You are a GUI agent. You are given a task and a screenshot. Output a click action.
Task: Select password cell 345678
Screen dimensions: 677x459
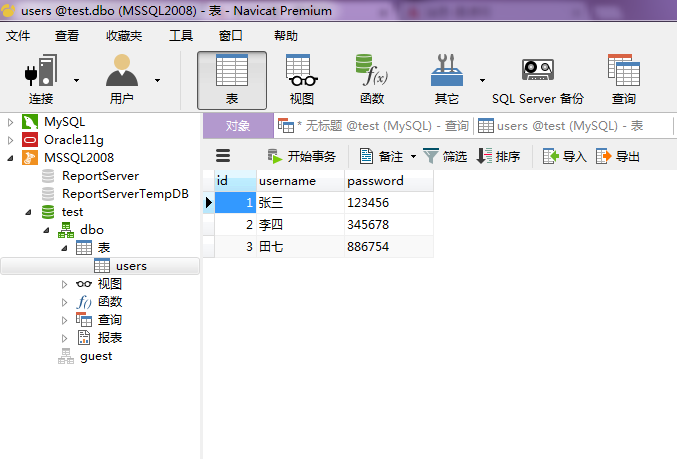(389, 225)
